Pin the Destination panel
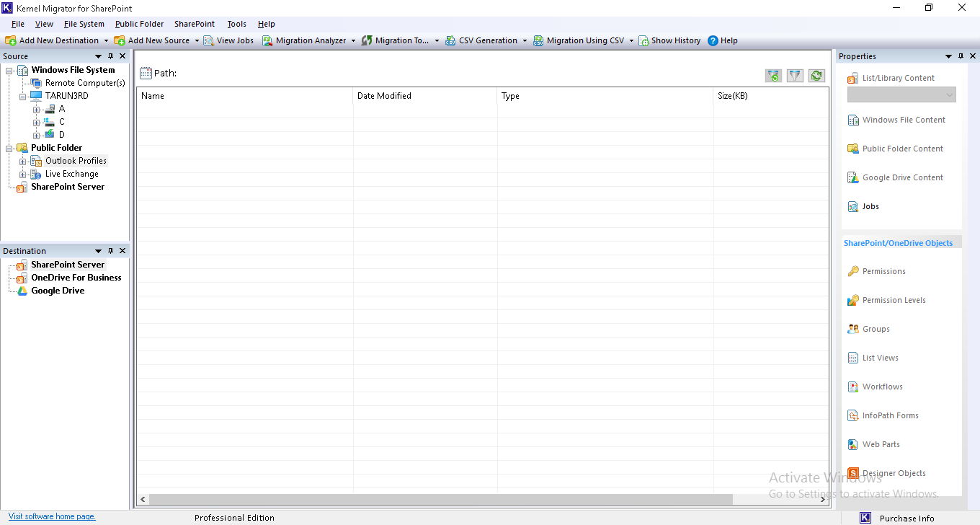This screenshot has width=980, height=525. click(x=110, y=251)
